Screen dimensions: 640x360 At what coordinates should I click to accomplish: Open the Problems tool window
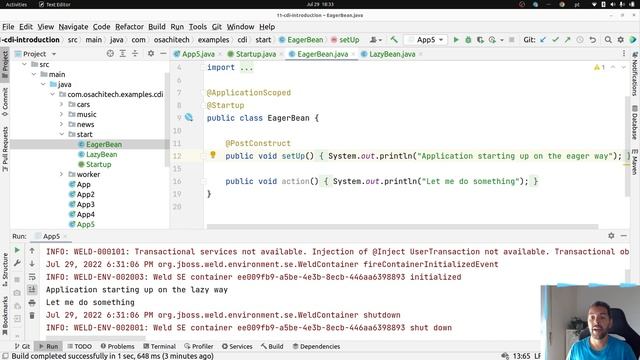(117, 346)
